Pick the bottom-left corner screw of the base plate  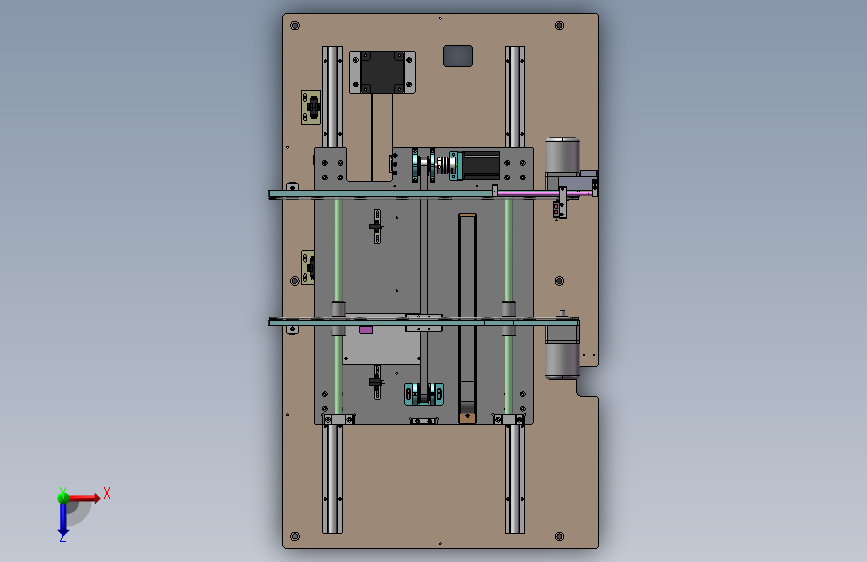(295, 536)
